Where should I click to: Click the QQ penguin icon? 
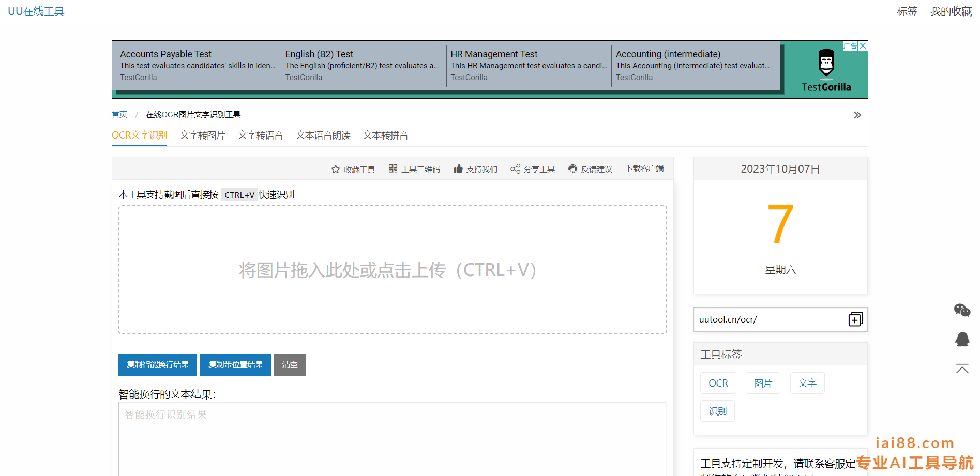coord(962,339)
